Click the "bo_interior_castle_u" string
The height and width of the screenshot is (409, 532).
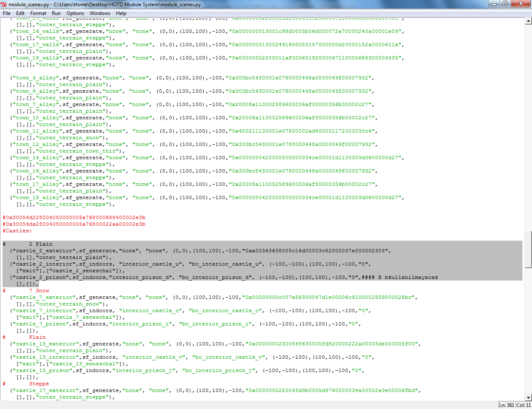226,264
